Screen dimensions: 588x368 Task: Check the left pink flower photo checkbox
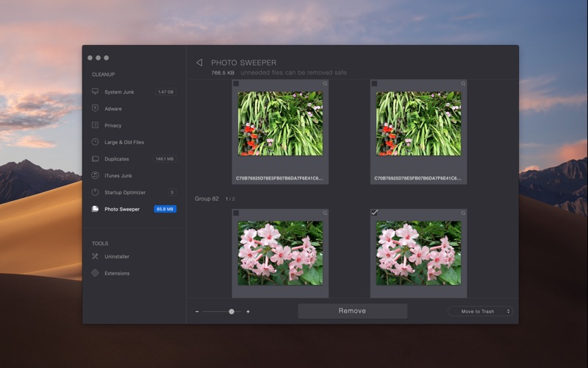(x=236, y=213)
